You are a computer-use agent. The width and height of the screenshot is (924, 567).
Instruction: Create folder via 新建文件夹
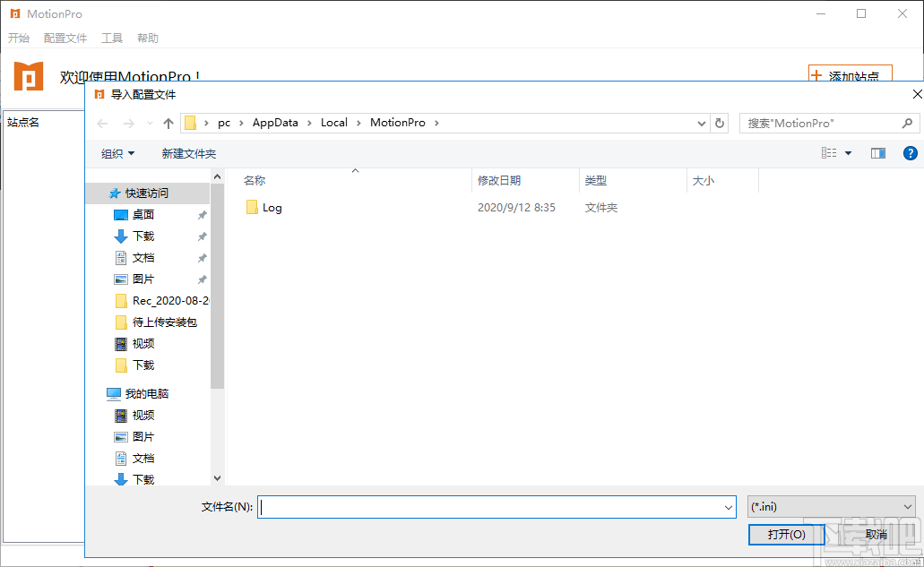(188, 153)
